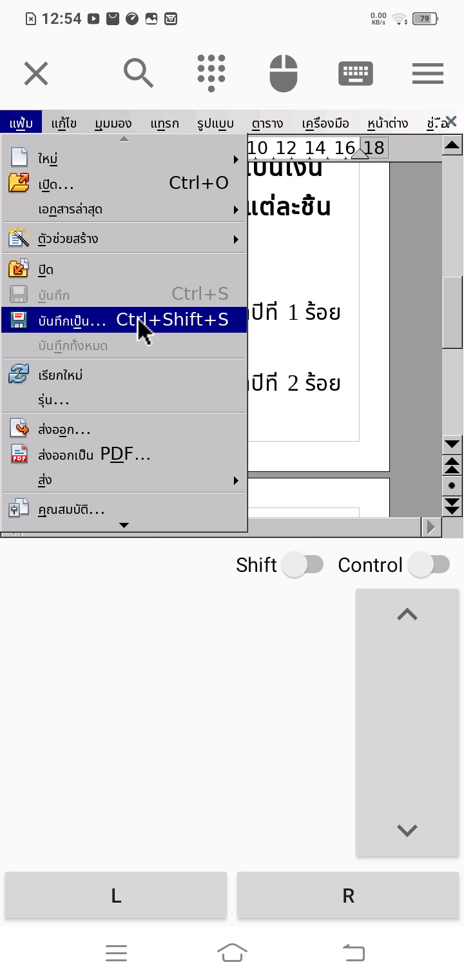Tap the magnifier search icon
Image resolution: width=464 pixels, height=980 pixels.
tap(139, 73)
